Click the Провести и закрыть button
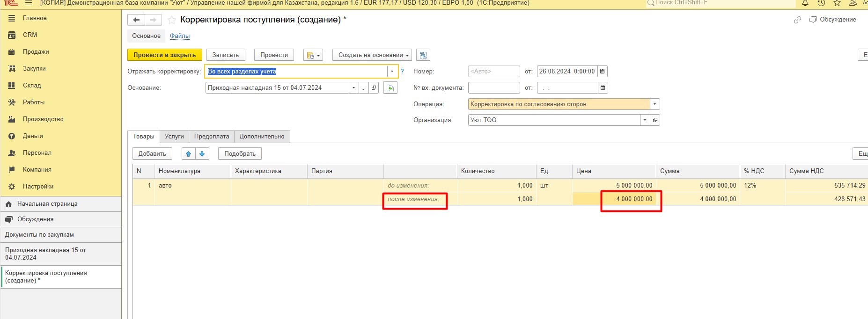 (x=164, y=55)
